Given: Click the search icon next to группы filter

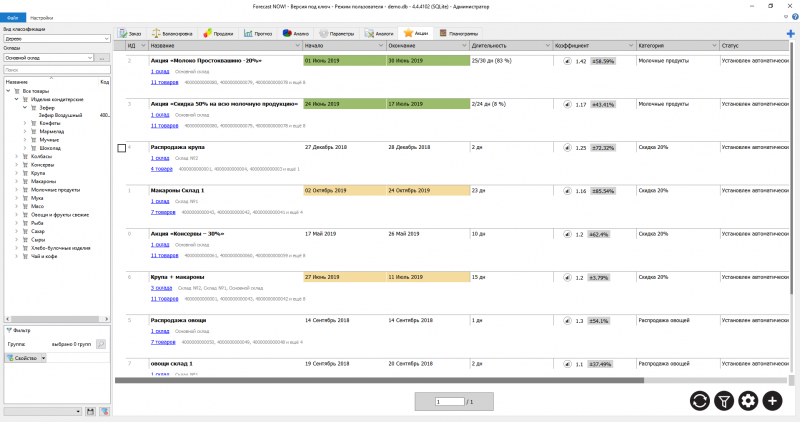Looking at the screenshot, I should (101, 343).
